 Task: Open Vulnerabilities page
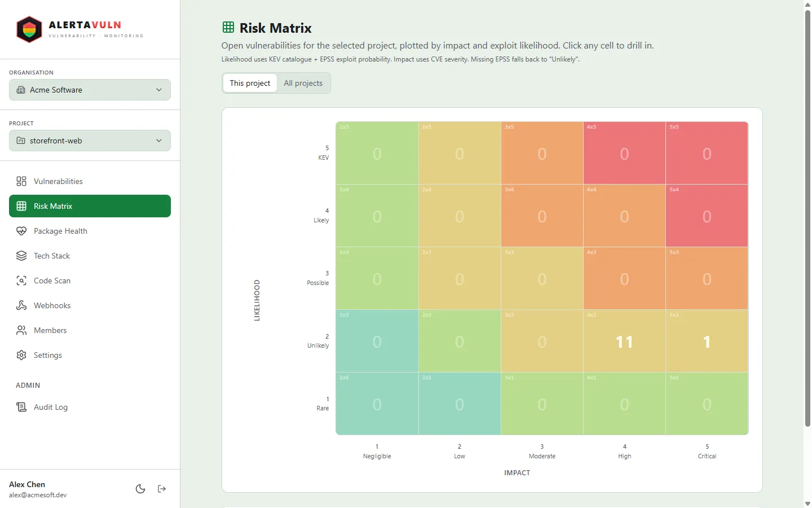click(90, 181)
